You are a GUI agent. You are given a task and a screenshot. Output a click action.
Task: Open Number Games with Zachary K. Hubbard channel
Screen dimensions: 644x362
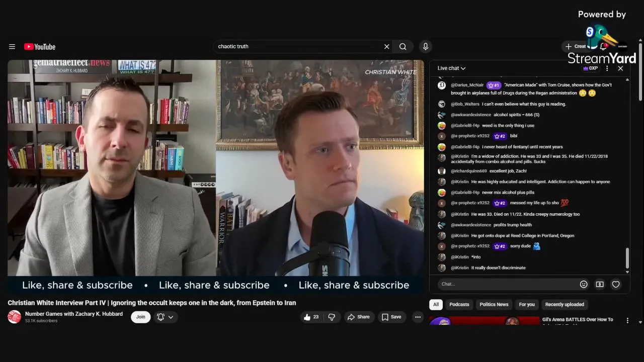pyautogui.click(x=74, y=314)
